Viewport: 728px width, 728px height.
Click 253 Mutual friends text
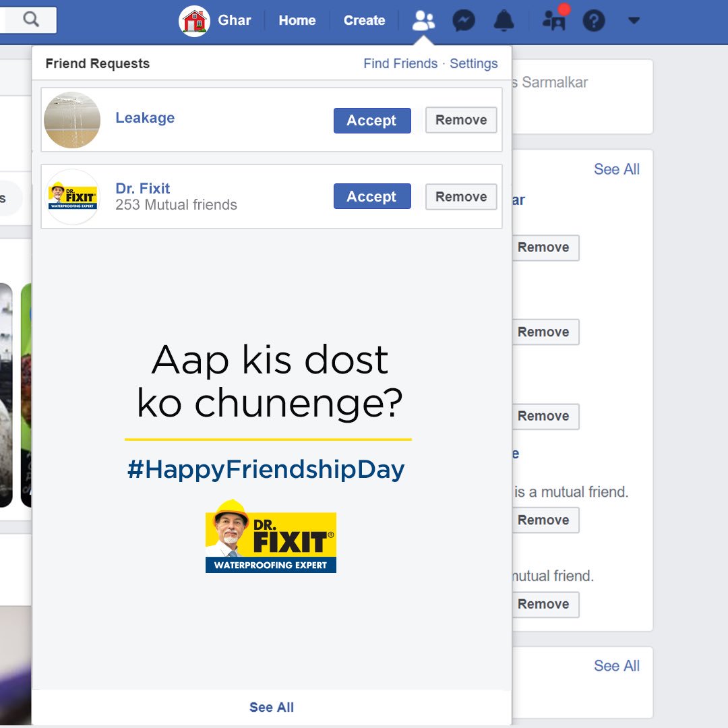pyautogui.click(x=176, y=205)
